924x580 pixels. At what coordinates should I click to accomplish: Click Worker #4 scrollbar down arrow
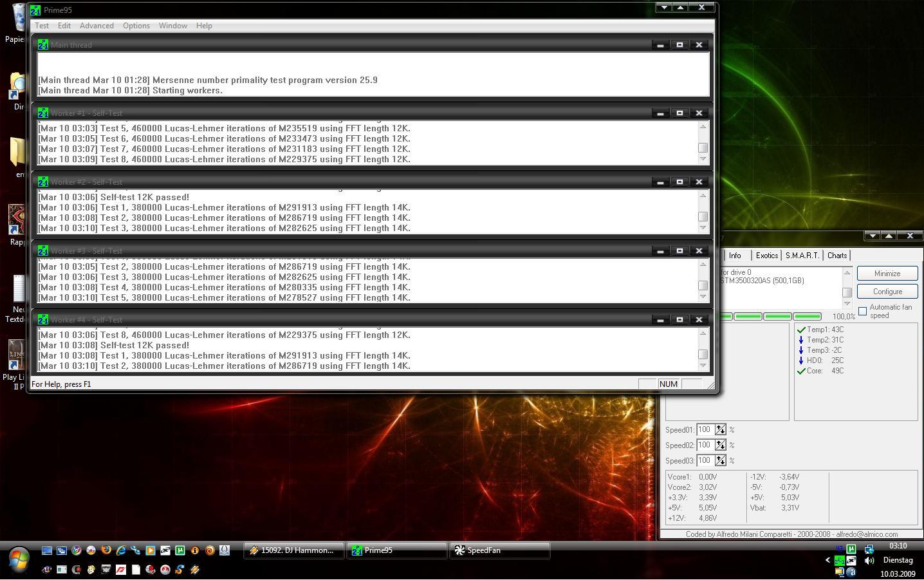(703, 366)
